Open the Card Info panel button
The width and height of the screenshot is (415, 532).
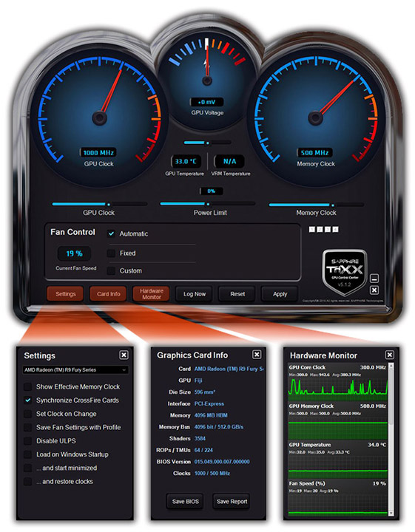[108, 294]
